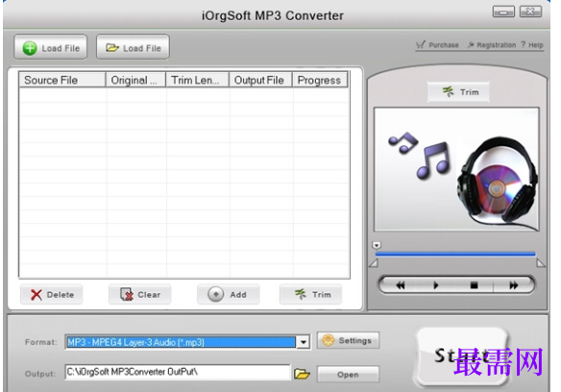Stop the audio playback

point(474,285)
